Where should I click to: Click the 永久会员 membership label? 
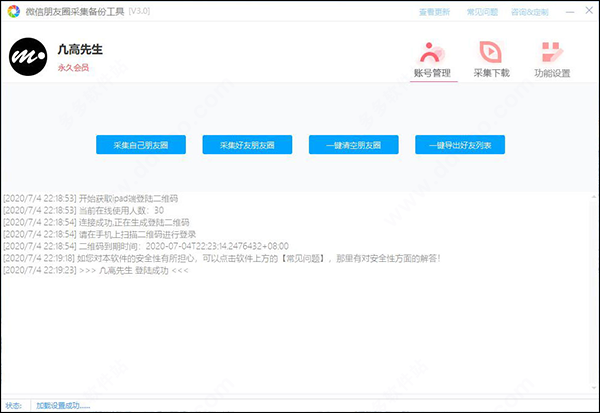(73, 68)
